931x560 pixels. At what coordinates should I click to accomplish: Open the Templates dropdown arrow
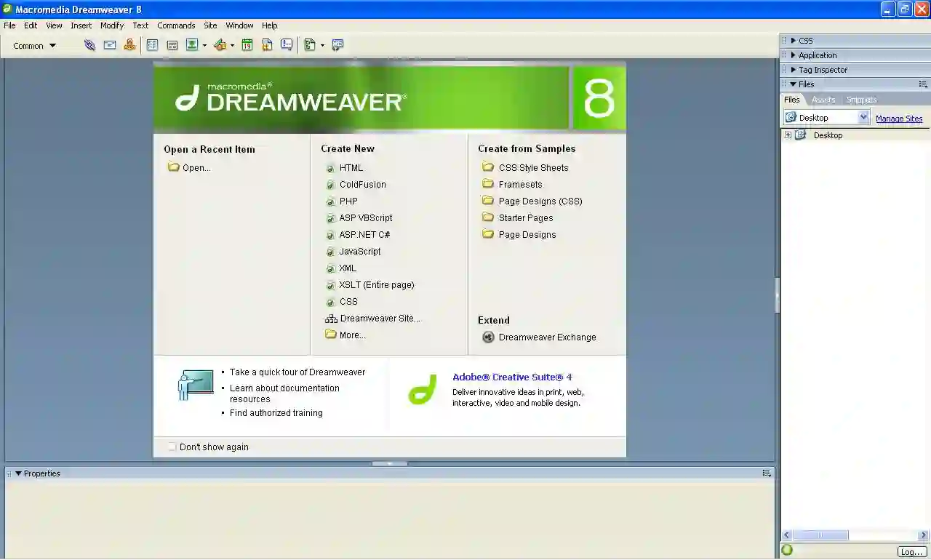322,46
